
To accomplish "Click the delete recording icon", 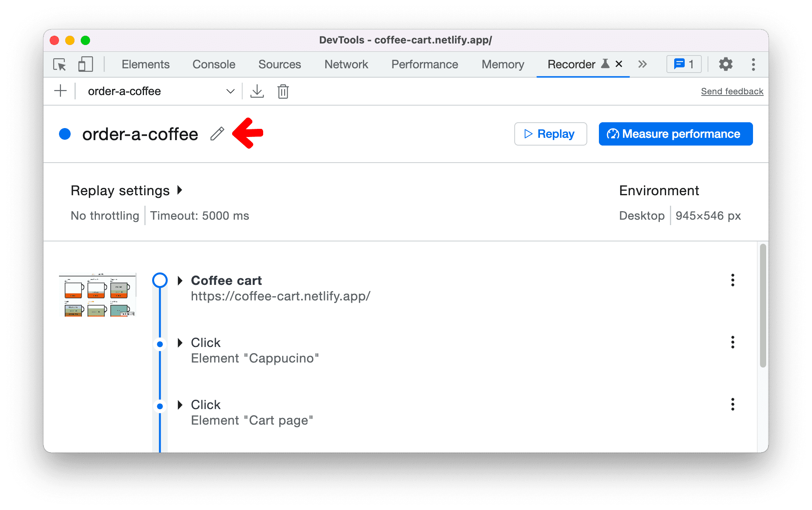I will (283, 91).
